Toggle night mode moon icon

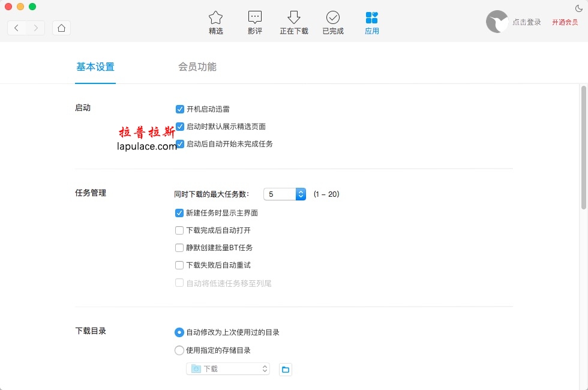tap(579, 8)
